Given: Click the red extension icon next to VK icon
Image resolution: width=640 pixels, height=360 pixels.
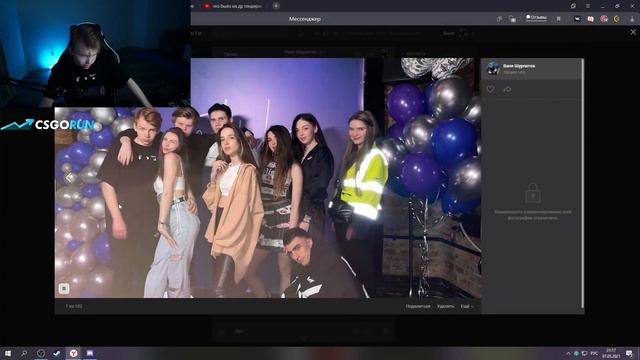Looking at the screenshot, I should [590, 19].
